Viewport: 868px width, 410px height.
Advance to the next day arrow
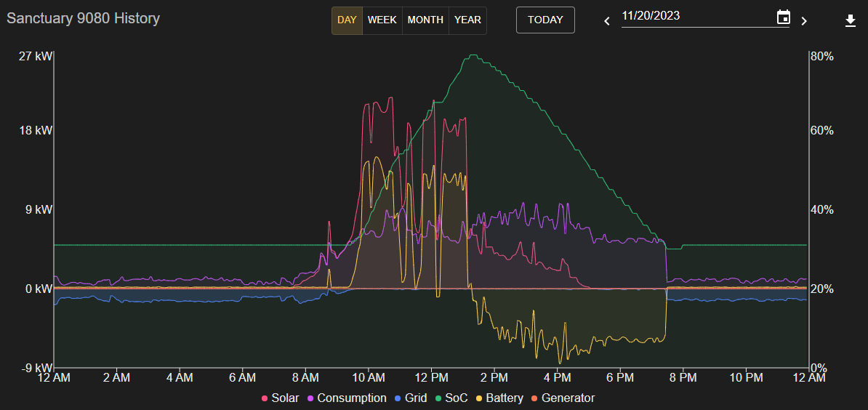pyautogui.click(x=804, y=21)
